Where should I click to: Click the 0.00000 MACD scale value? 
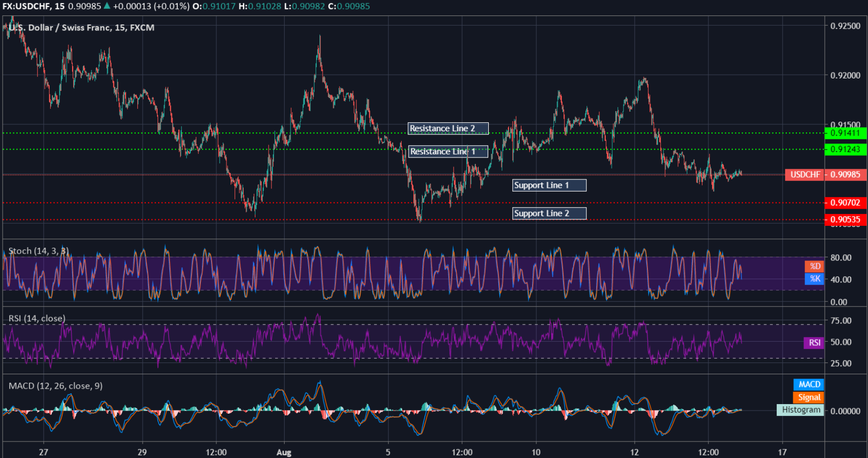tap(846, 411)
